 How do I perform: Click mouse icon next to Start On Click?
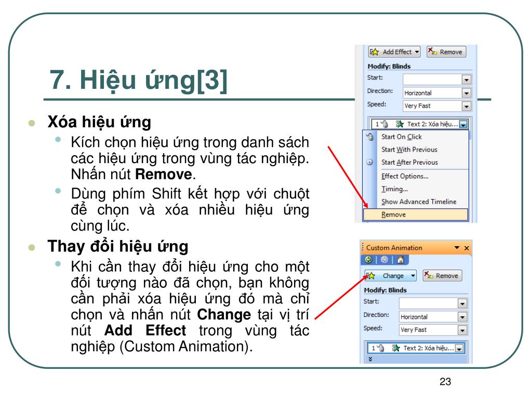(x=370, y=137)
